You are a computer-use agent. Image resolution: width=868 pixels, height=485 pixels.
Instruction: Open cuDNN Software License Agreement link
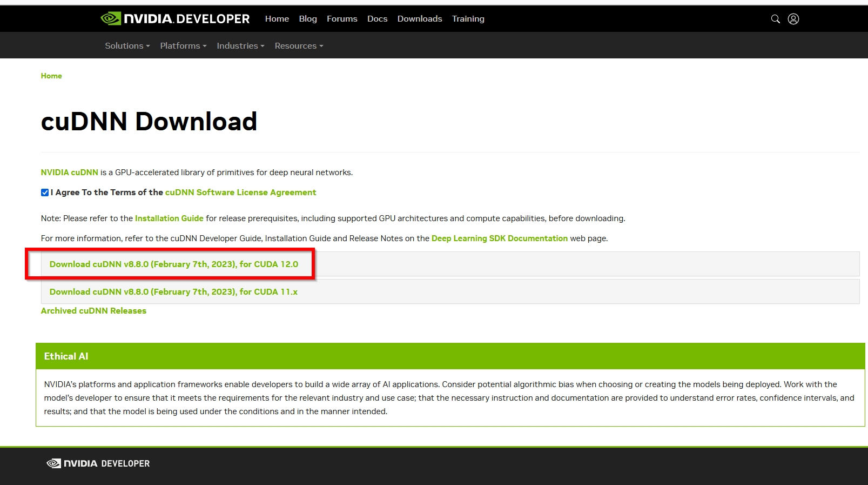(241, 192)
